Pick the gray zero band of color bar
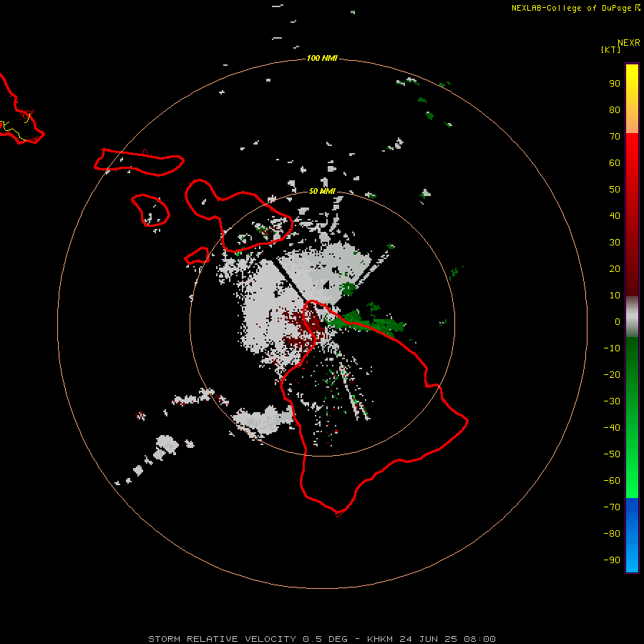The width and height of the screenshot is (644, 644). point(632,317)
